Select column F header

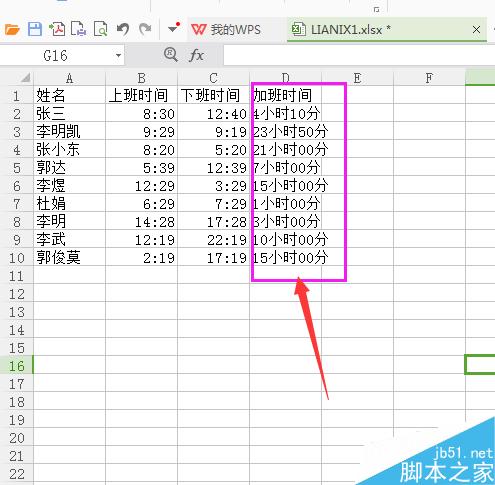tap(430, 78)
